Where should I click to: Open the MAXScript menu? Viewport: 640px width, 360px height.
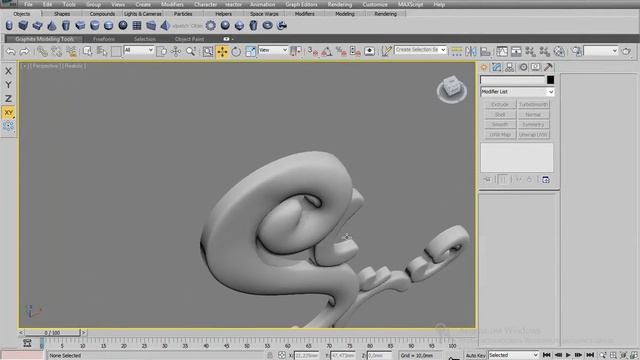pyautogui.click(x=410, y=4)
